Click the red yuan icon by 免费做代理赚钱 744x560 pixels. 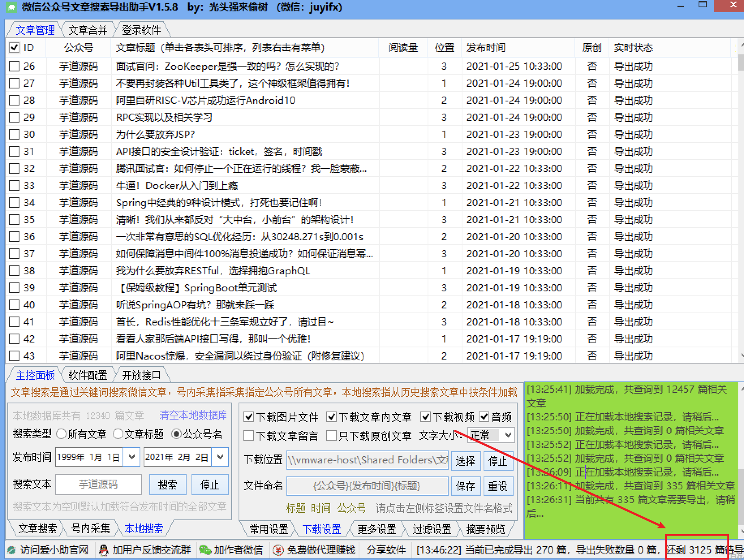(278, 550)
